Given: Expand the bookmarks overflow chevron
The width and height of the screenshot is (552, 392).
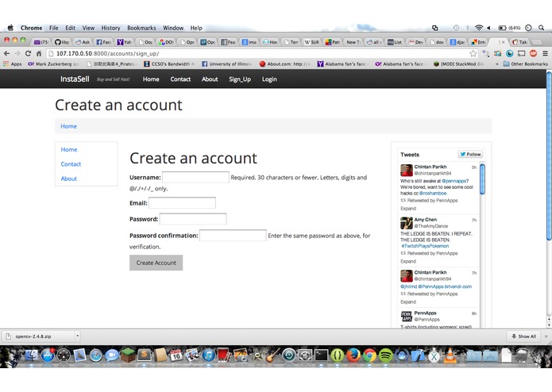Looking at the screenshot, I should pos(496,64).
